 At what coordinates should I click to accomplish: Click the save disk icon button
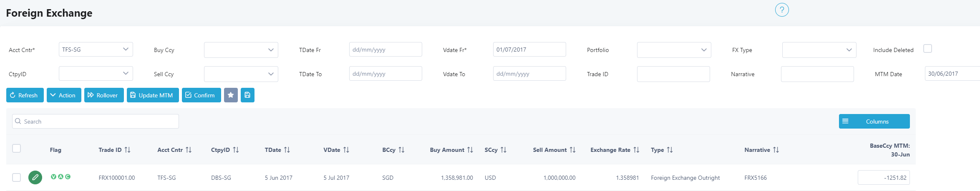click(x=247, y=95)
